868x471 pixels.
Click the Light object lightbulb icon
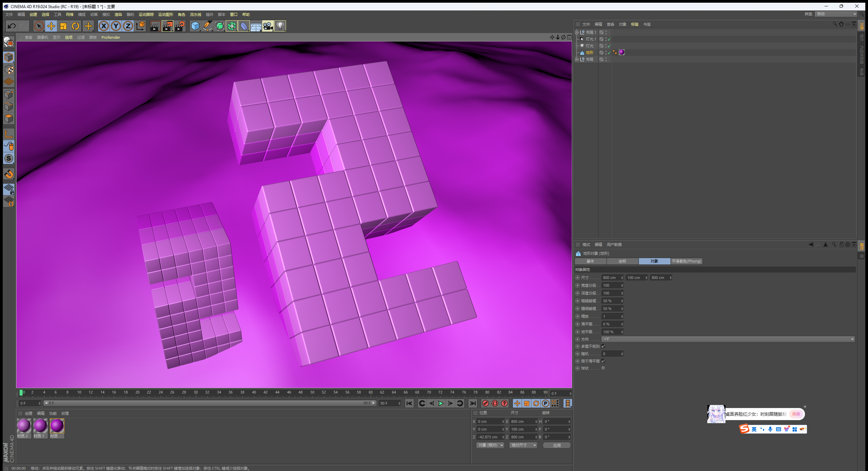pos(280,26)
